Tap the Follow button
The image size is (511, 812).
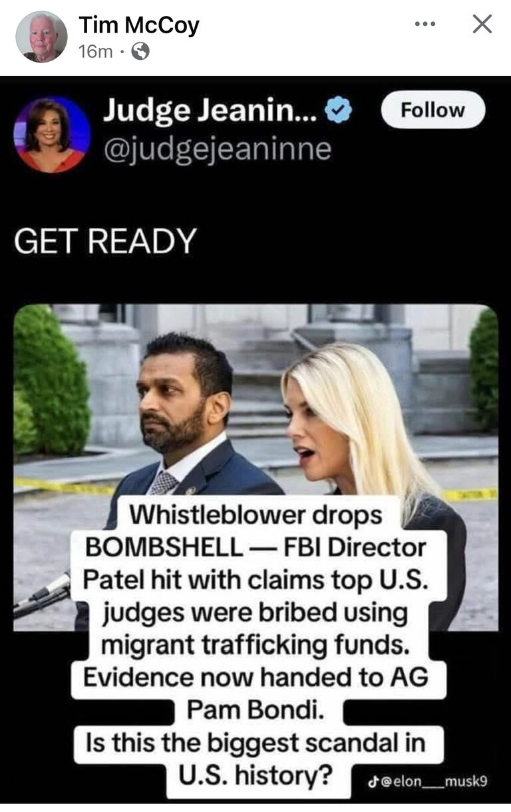click(433, 110)
